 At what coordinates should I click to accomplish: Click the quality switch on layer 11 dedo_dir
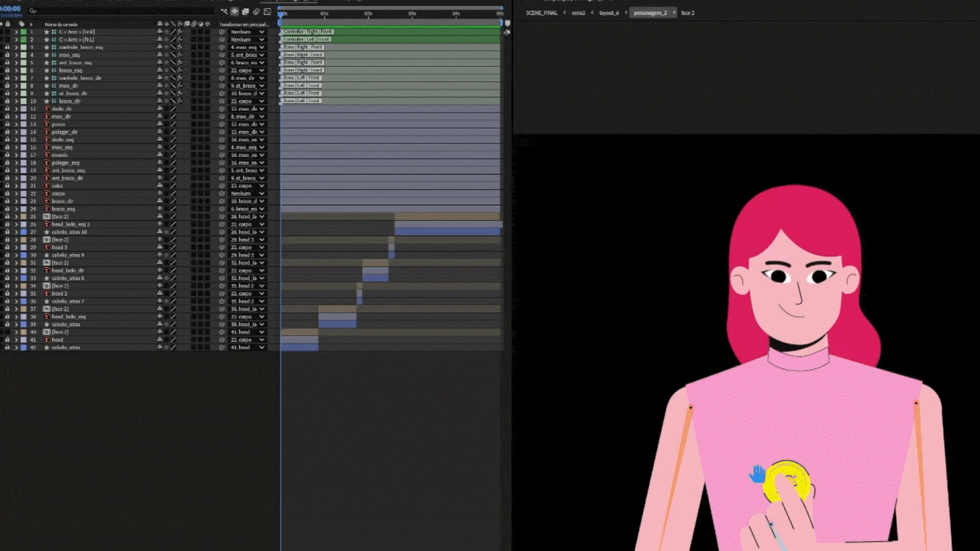click(173, 109)
